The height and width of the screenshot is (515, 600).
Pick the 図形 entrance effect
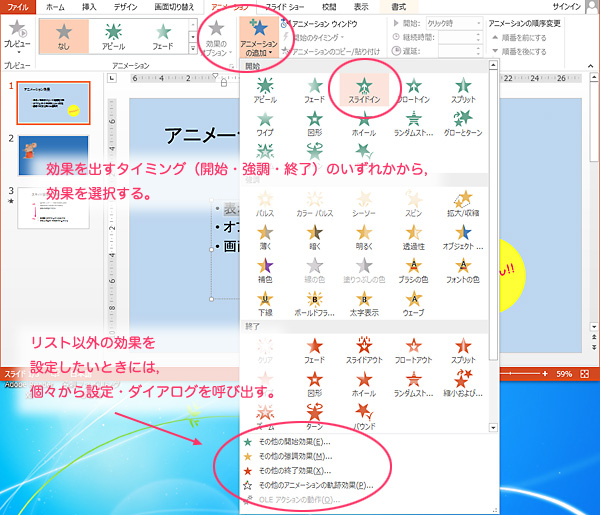315,124
